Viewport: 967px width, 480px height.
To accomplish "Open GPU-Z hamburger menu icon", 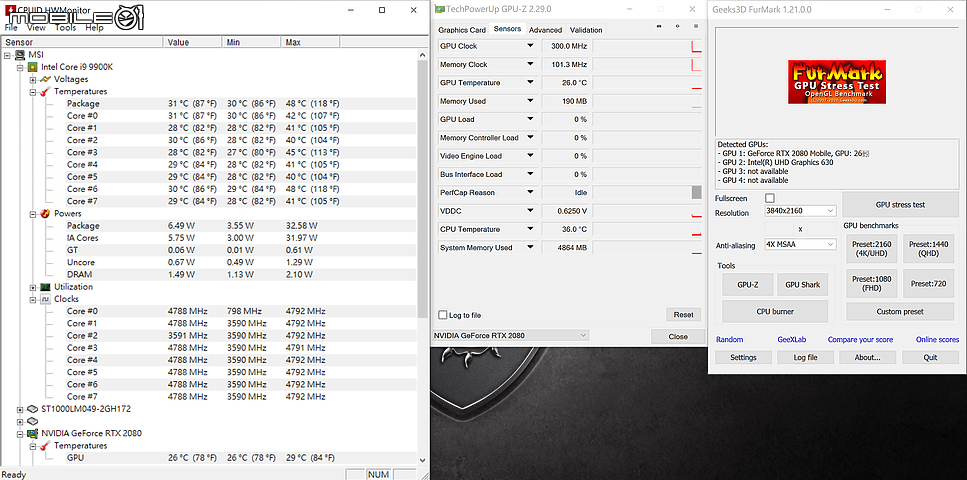I will 696,27.
